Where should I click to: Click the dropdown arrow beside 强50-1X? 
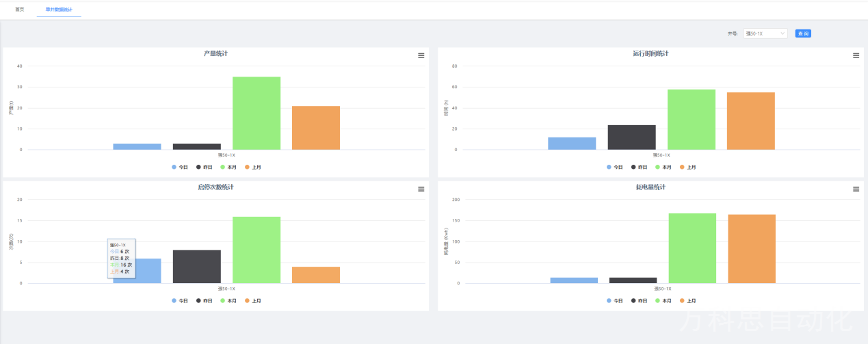point(782,34)
